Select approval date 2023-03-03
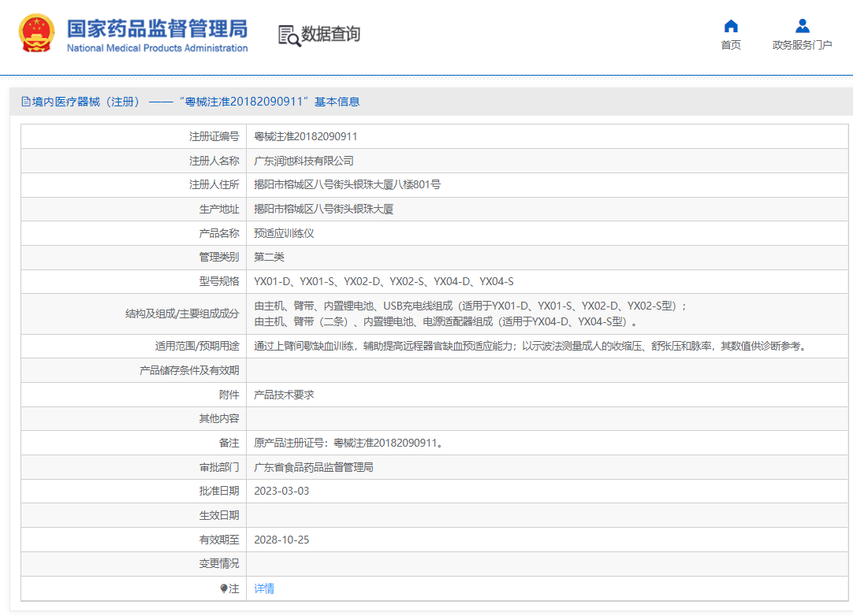The width and height of the screenshot is (853, 616). tap(281, 491)
